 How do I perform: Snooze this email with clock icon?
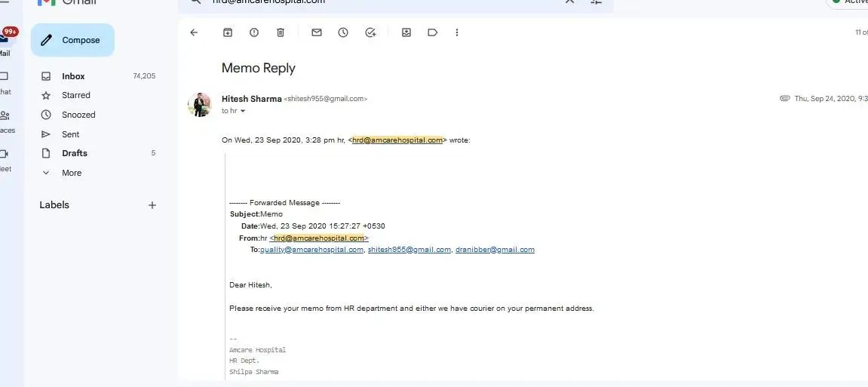pos(343,32)
